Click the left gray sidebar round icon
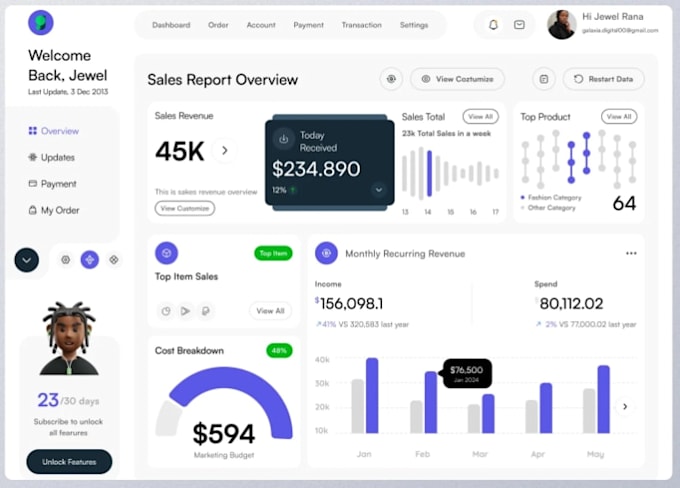This screenshot has height=488, width=680. (65, 260)
